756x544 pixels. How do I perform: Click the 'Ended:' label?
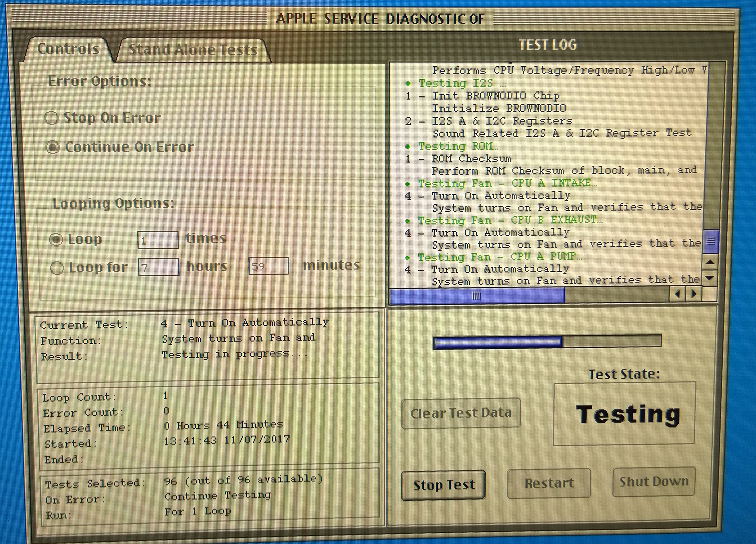click(x=64, y=460)
